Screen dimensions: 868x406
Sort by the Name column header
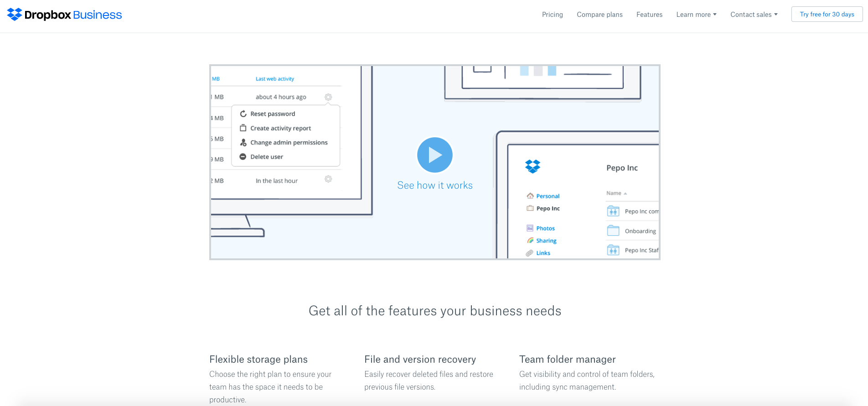[616, 193]
